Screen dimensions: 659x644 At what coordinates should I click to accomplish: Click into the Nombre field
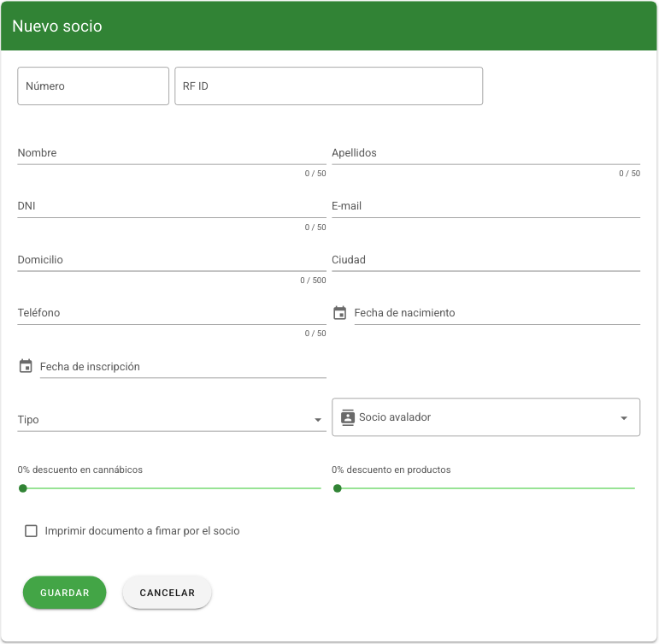coord(172,153)
